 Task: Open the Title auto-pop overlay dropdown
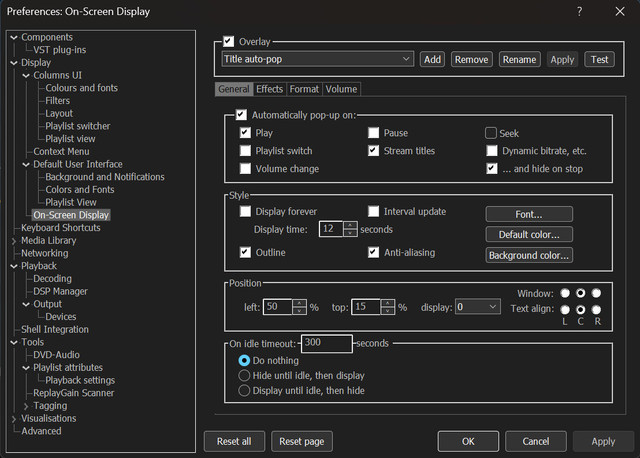tap(318, 59)
